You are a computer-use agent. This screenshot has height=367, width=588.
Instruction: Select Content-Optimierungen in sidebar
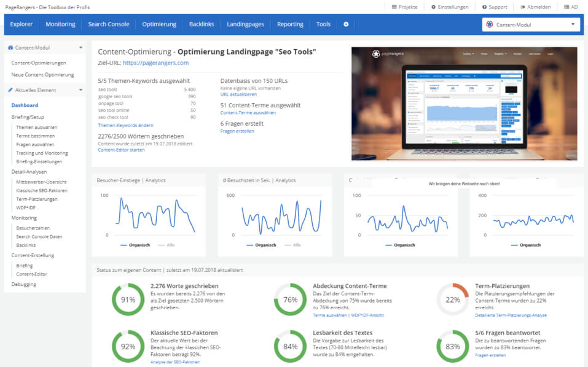coord(39,63)
